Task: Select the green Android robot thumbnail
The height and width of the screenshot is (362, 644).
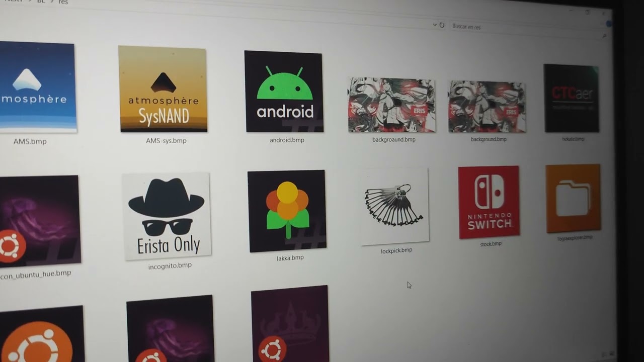Action: 284,92
